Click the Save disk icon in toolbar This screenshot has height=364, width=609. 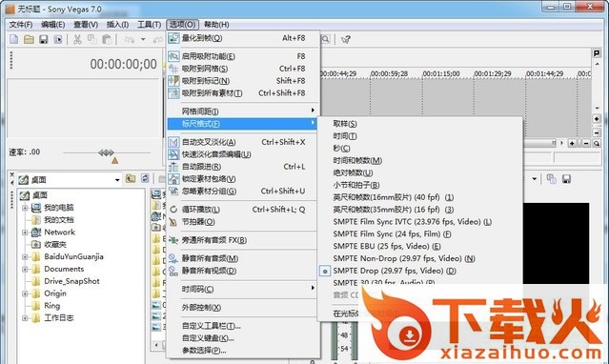(x=44, y=39)
